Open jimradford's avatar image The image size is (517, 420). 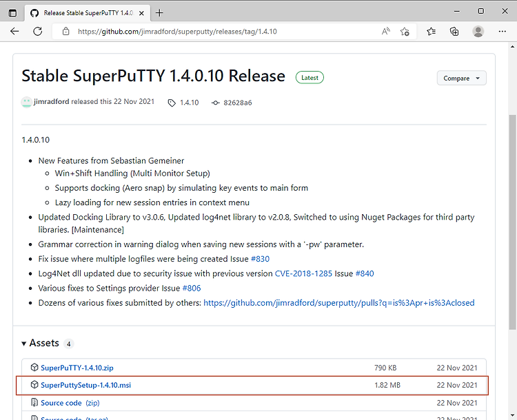[x=26, y=102]
